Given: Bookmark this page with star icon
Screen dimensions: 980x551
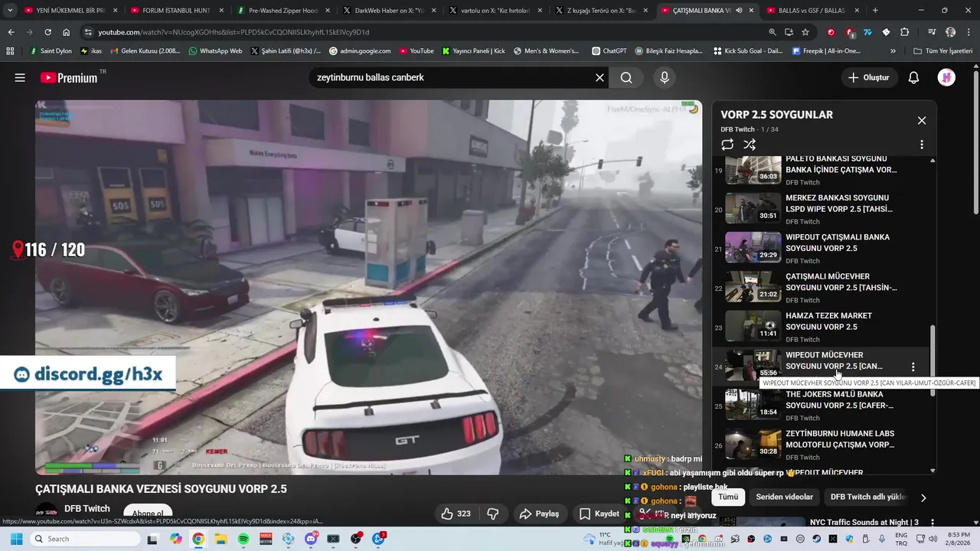Looking at the screenshot, I should (805, 32).
